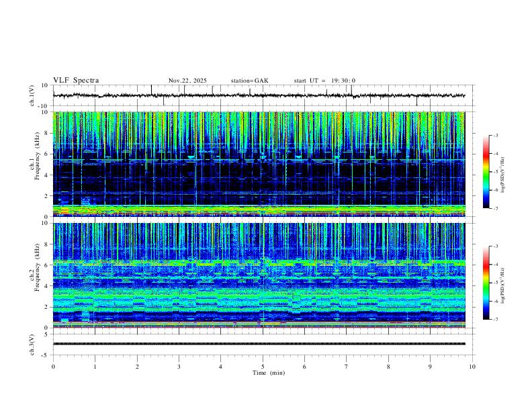The width and height of the screenshot is (532, 411).
Task: Click the "6" kHz tick on ch.2 frequency axis
Action: click(x=46, y=265)
